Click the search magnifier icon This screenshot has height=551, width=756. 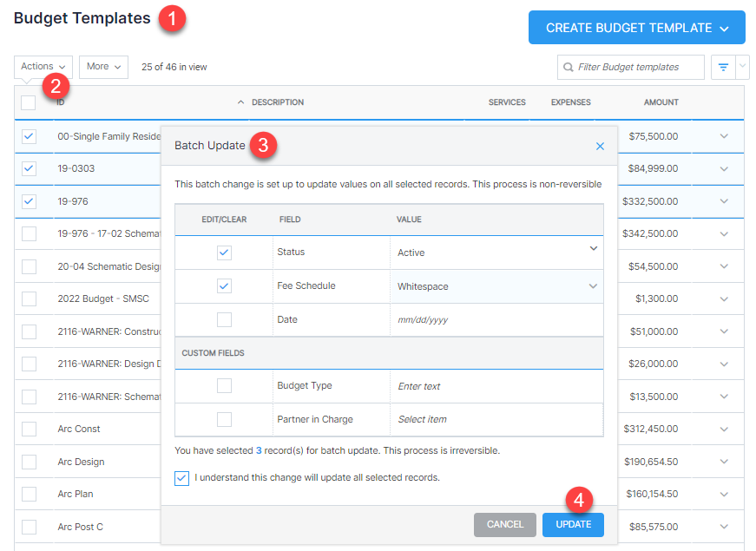tap(569, 67)
